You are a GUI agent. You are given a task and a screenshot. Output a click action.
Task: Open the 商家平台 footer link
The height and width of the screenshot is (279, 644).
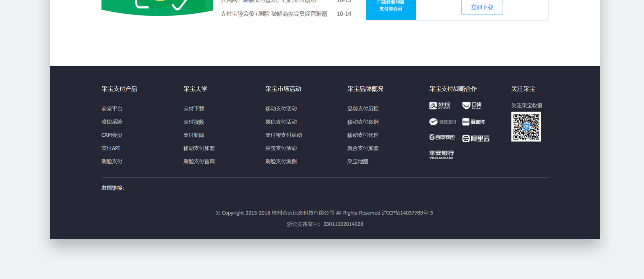click(x=111, y=109)
